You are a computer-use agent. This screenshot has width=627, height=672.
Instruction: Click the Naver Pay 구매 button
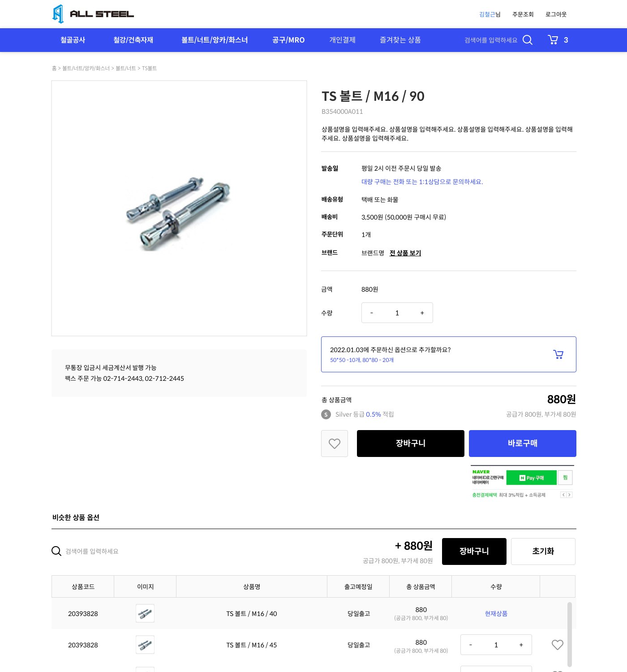click(532, 478)
